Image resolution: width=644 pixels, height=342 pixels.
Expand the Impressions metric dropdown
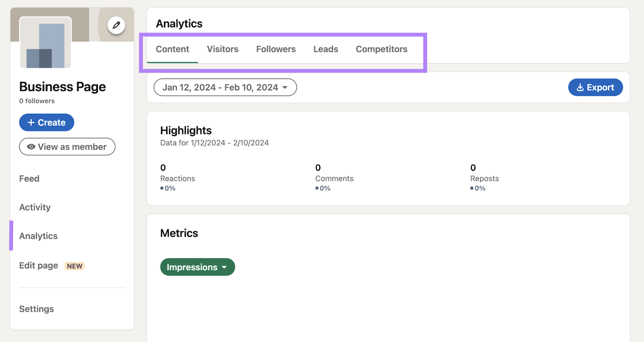coord(197,267)
